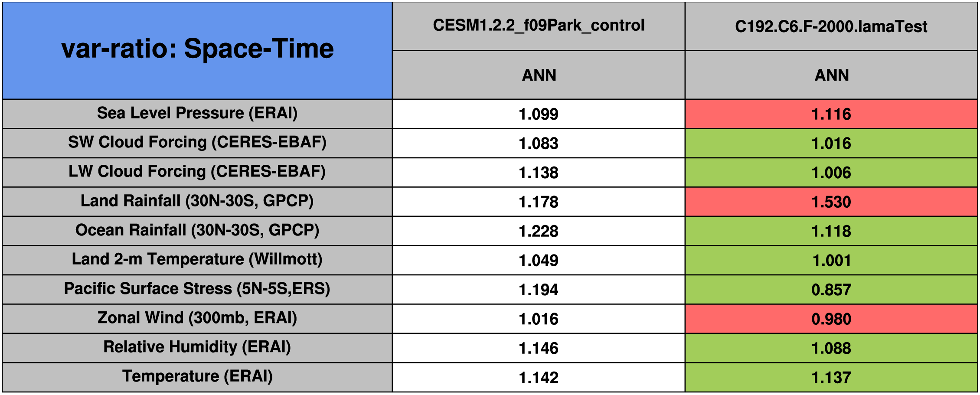Select the CESM1.2.2_f09Park_control column header
This screenshot has height=395, width=980.
point(539,26)
